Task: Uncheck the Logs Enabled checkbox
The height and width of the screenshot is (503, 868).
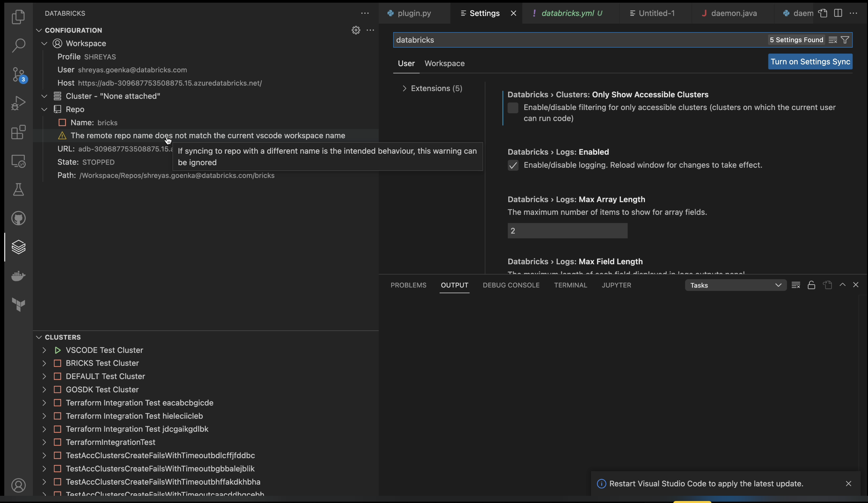Action: point(513,165)
